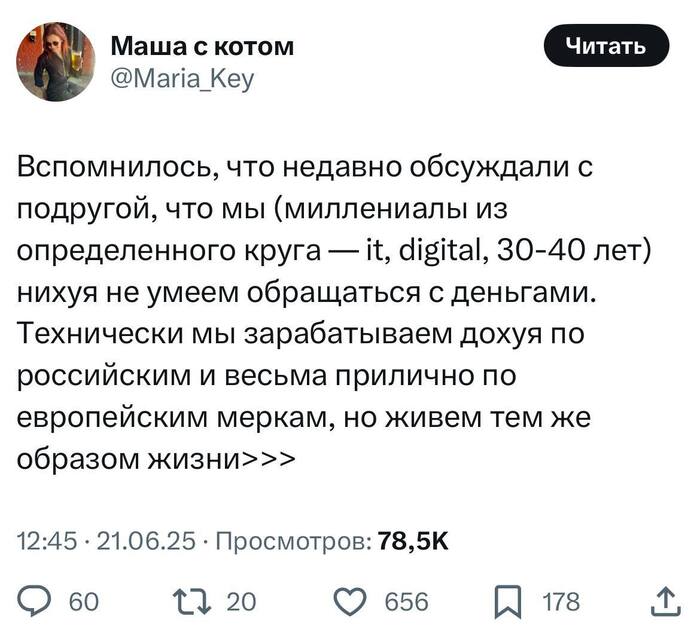Click the reply count 60
The height and width of the screenshot is (641, 700).
83,602
